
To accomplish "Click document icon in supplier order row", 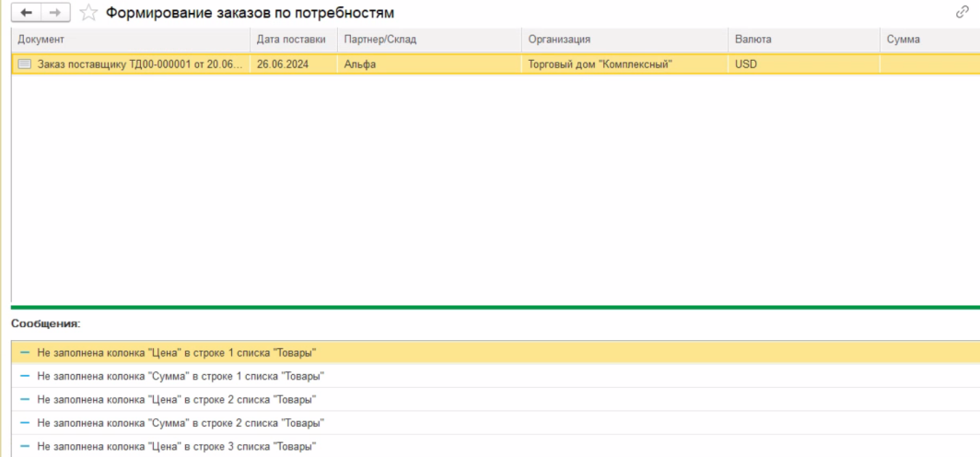I will 25,64.
